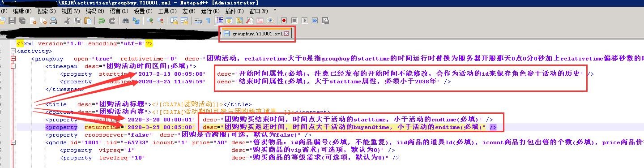Click the Save All toolbar icon
The image size is (644, 168).
point(22,21)
